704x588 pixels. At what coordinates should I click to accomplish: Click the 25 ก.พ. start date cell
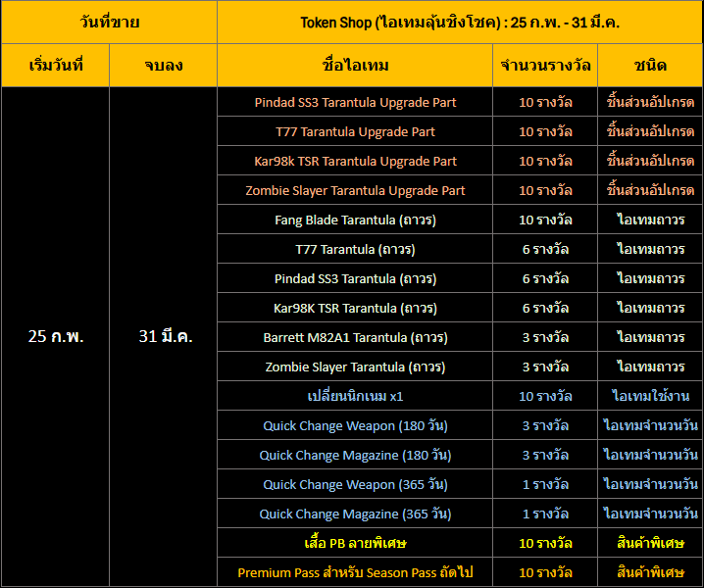coord(56,336)
